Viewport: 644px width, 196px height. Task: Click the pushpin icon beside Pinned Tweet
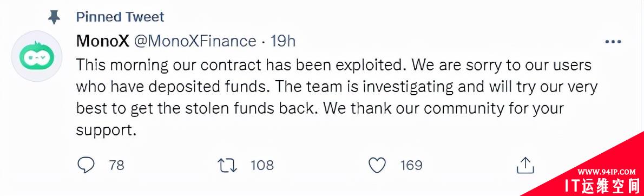pyautogui.click(x=54, y=17)
